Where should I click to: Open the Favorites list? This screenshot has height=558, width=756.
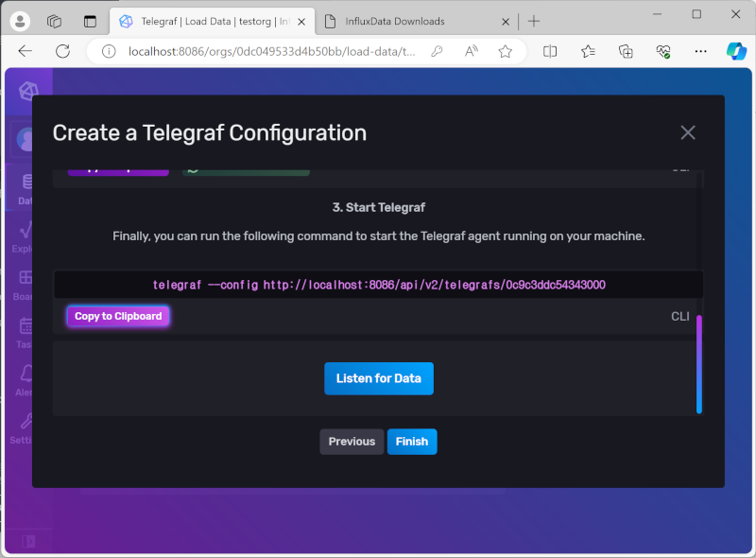[x=588, y=51]
